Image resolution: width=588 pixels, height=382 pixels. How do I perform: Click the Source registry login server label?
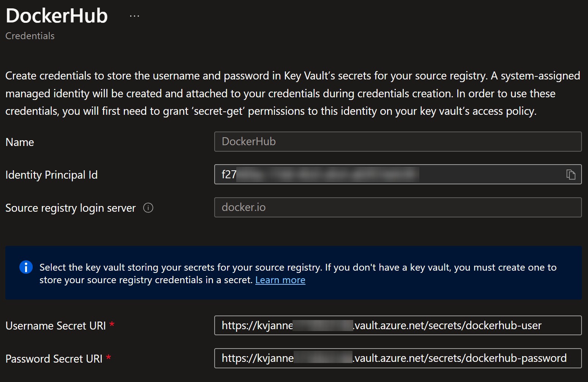pos(71,208)
